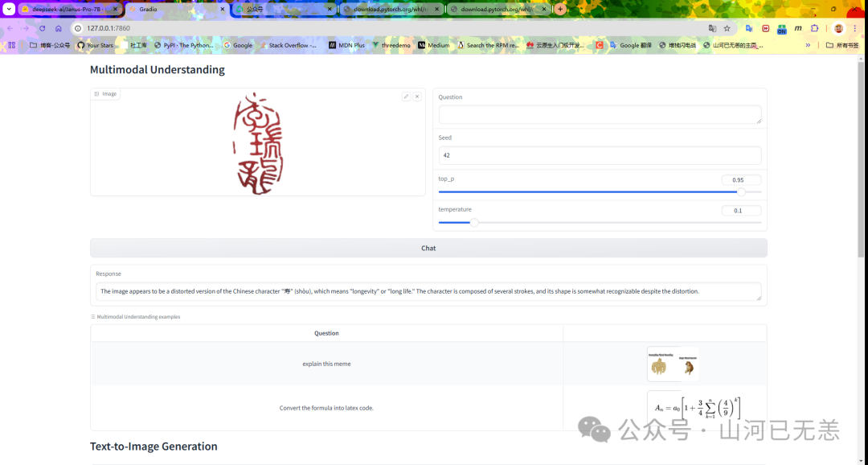Click the uploaded red seal image
The height and width of the screenshot is (465, 868).
tap(258, 143)
